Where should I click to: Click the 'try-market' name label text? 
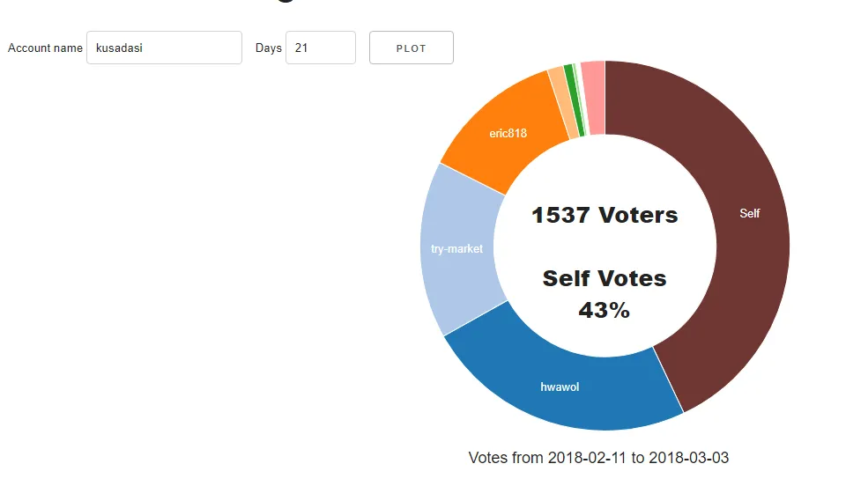(x=456, y=249)
